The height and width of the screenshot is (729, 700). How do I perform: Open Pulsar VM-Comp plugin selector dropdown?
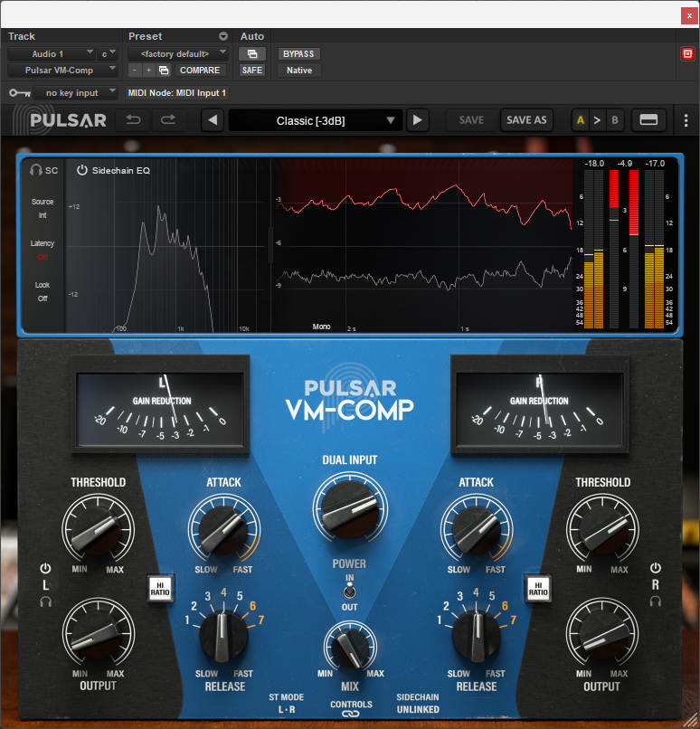(x=62, y=71)
